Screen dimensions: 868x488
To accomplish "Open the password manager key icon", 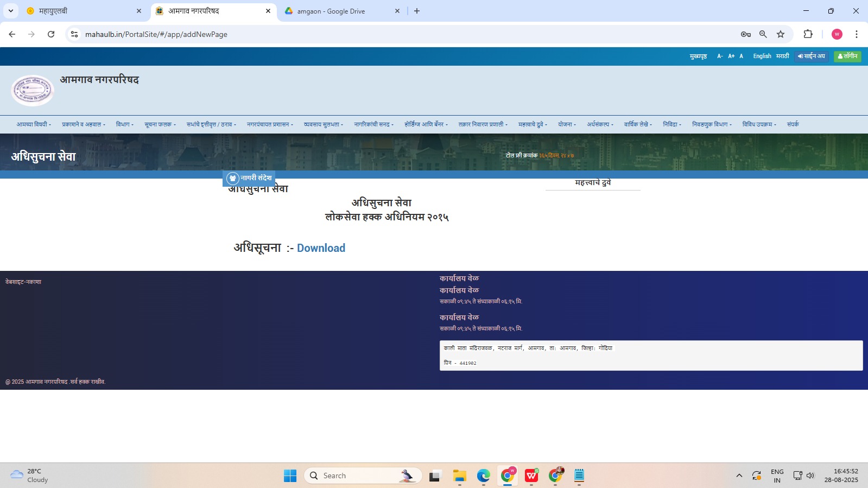I will tap(745, 34).
